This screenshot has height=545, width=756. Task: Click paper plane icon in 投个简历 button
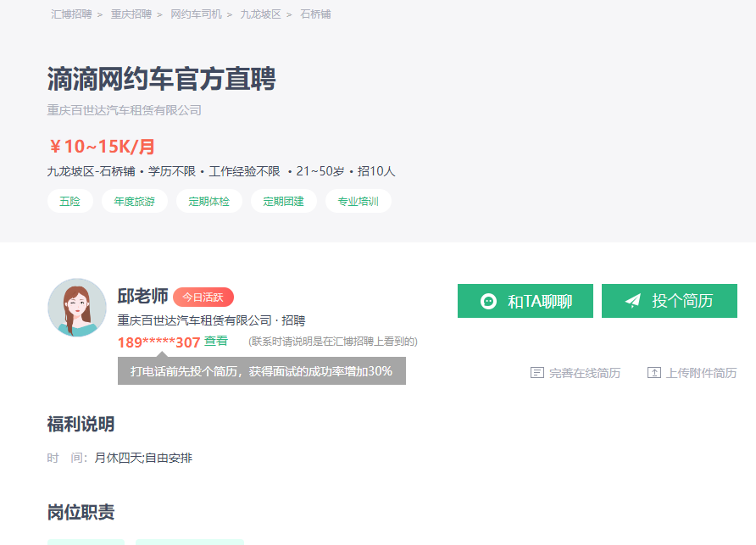tap(632, 301)
